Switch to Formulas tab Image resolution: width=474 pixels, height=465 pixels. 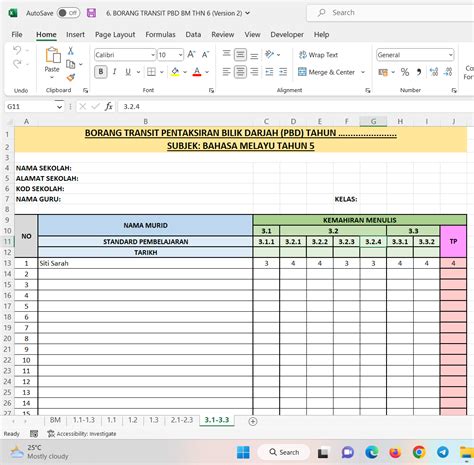point(160,34)
